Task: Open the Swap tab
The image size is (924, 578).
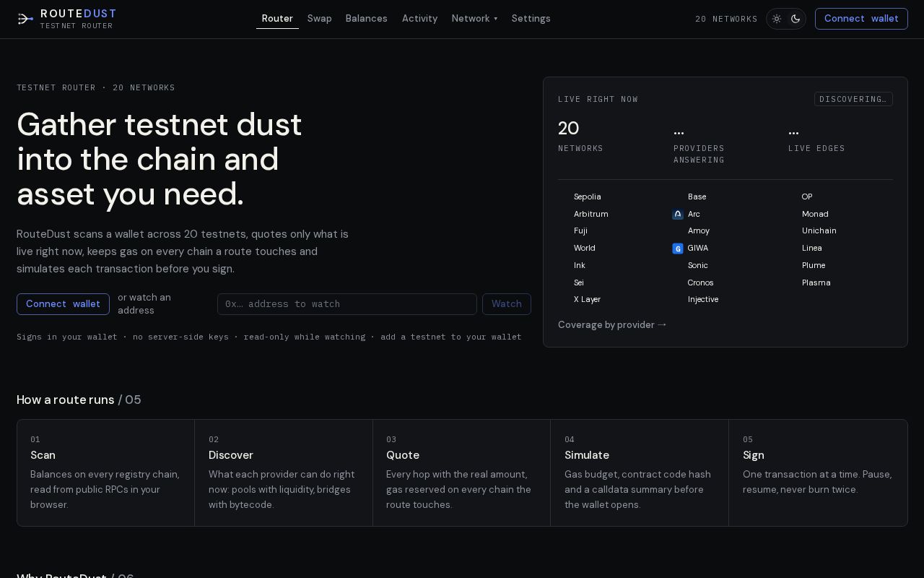Action: click(320, 19)
